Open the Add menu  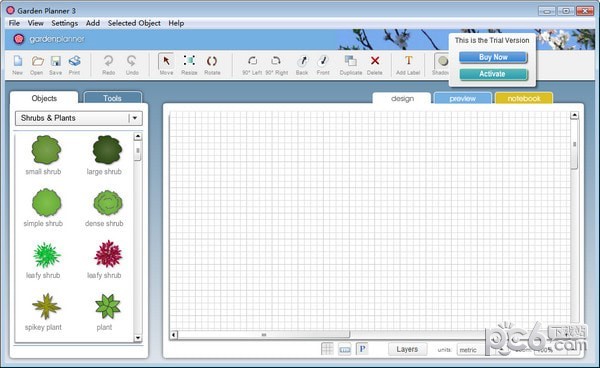click(x=93, y=23)
